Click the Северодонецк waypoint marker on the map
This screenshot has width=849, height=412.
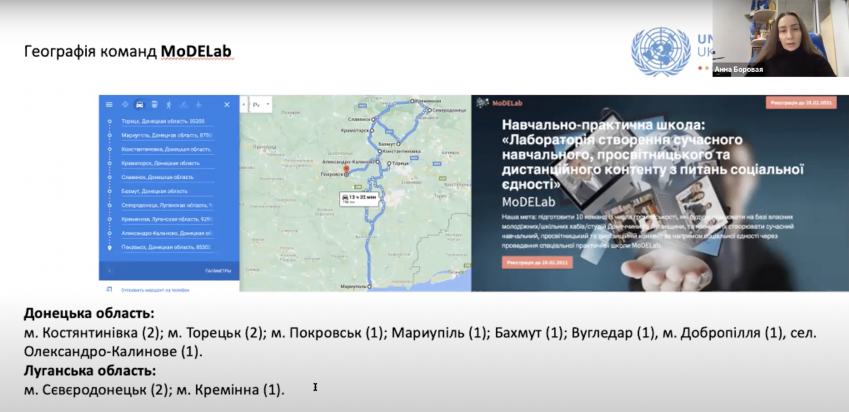coord(429,110)
